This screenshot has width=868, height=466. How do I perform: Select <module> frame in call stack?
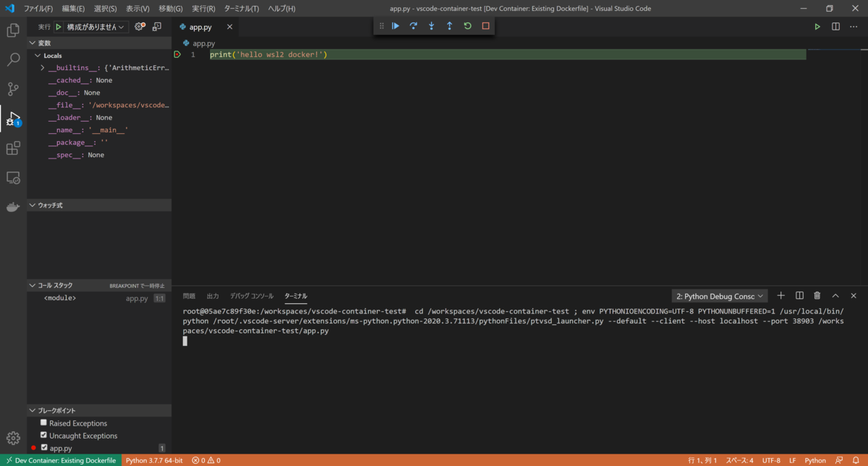coord(99,297)
